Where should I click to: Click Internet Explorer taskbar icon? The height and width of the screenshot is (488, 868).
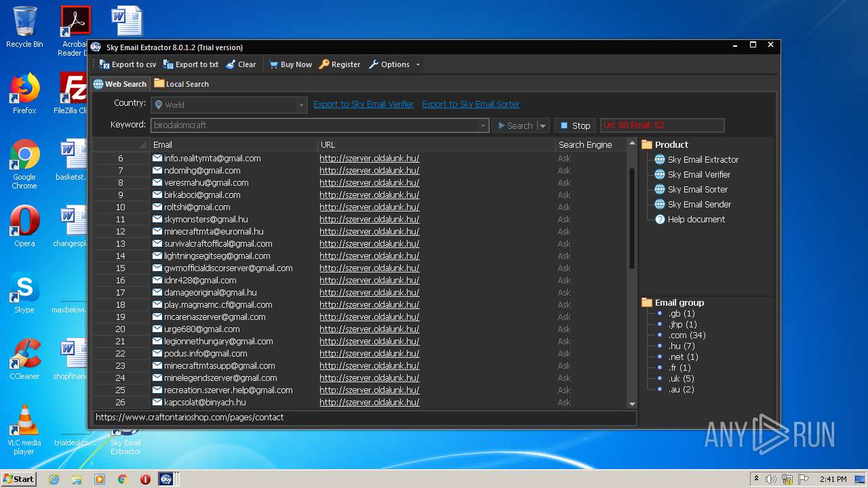(54, 479)
